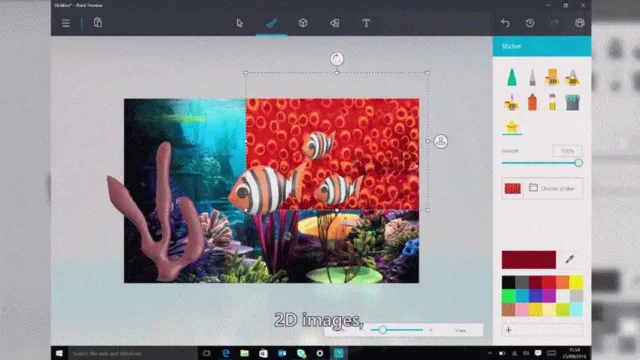This screenshot has height=360, width=640.
Task: Pick the light cyan color swatch
Action: 576,309
